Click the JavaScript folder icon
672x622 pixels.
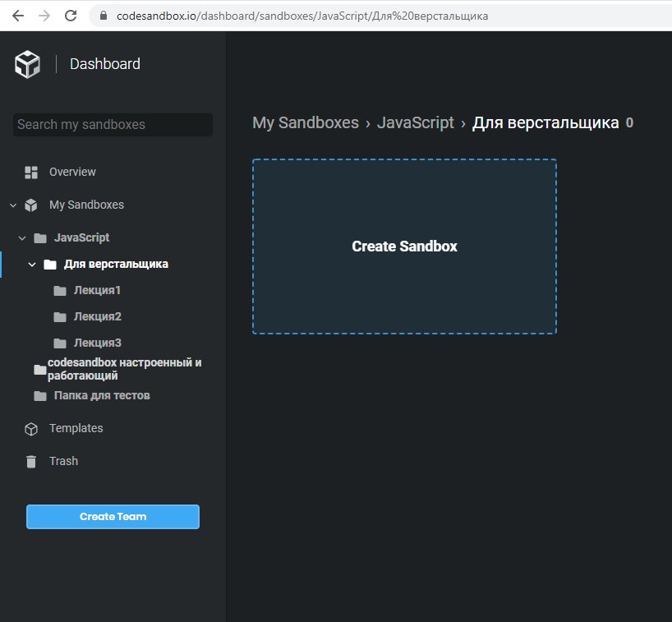pyautogui.click(x=40, y=238)
